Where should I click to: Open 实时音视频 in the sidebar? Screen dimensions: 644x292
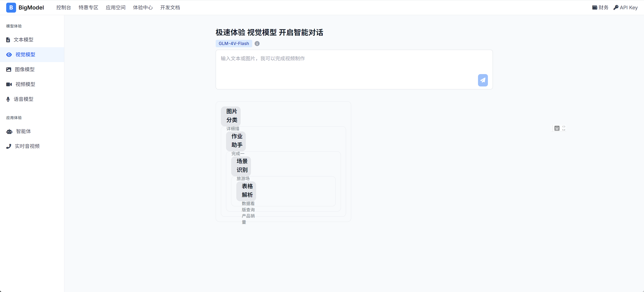32,146
